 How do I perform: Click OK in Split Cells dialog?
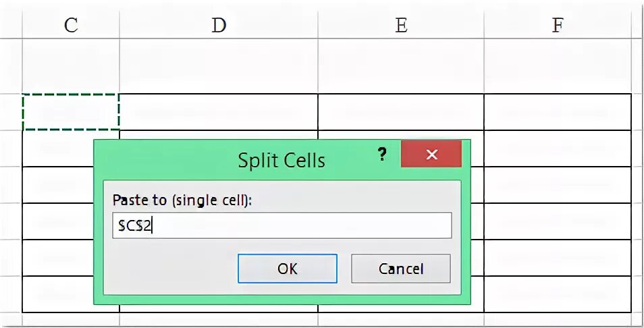287,269
